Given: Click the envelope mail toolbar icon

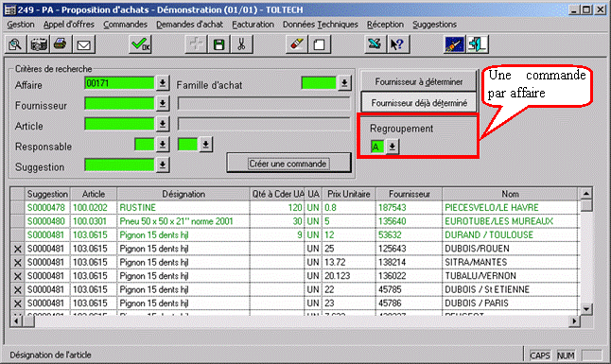Looking at the screenshot, I should [84, 44].
